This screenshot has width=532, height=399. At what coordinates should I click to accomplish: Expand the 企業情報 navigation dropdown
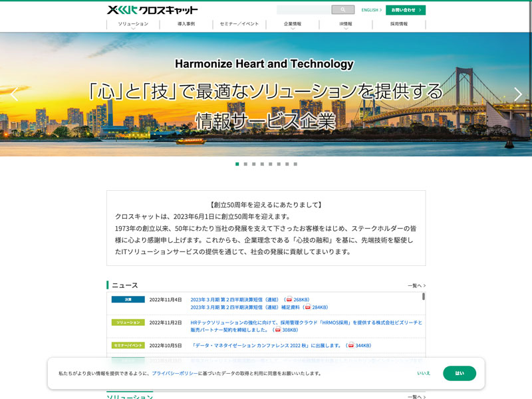pyautogui.click(x=293, y=25)
